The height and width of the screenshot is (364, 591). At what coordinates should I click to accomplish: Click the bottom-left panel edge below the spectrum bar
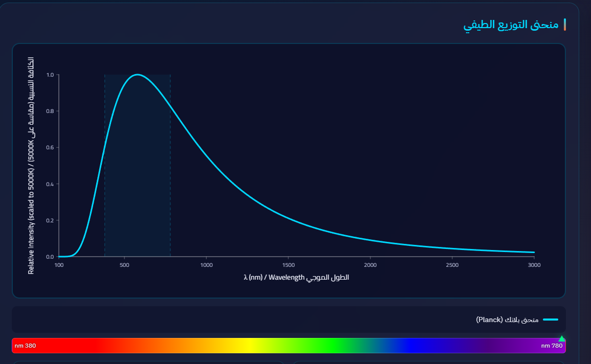click(x=15, y=361)
